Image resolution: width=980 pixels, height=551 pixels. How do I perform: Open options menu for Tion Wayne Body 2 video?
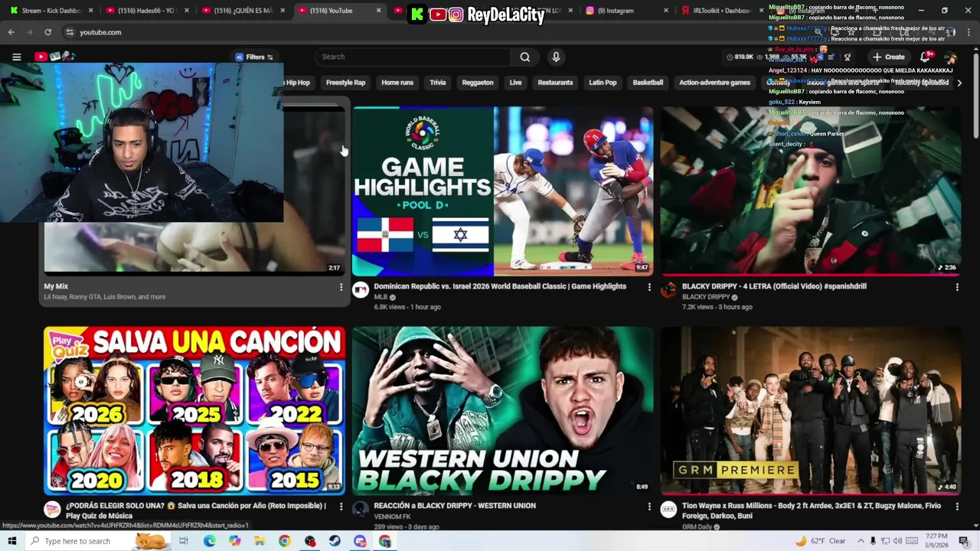coord(956,507)
